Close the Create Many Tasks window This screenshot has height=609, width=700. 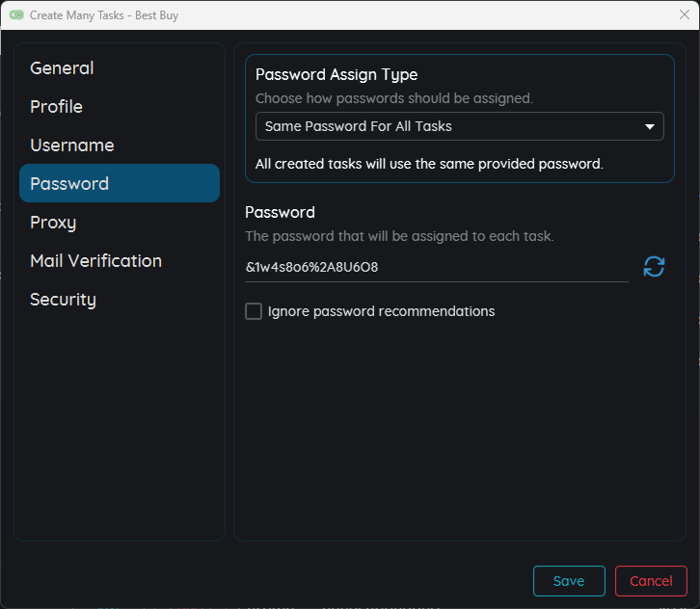(684, 14)
